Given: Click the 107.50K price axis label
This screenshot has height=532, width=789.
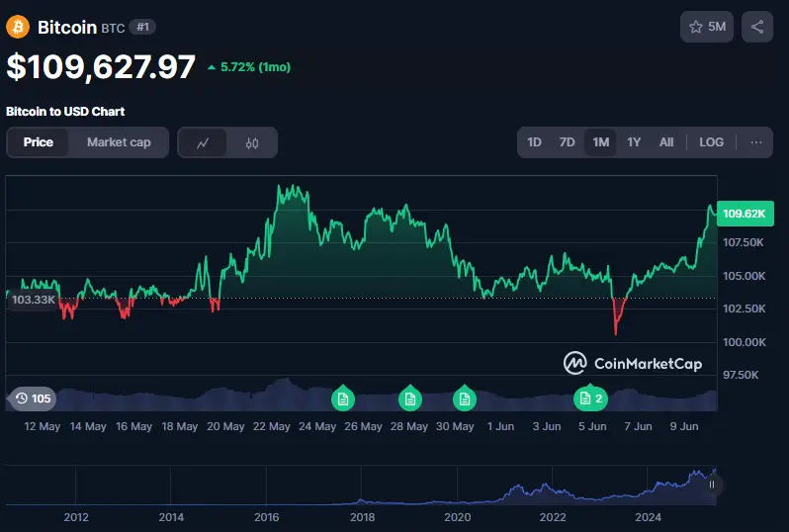Looking at the screenshot, I should click(x=744, y=242).
